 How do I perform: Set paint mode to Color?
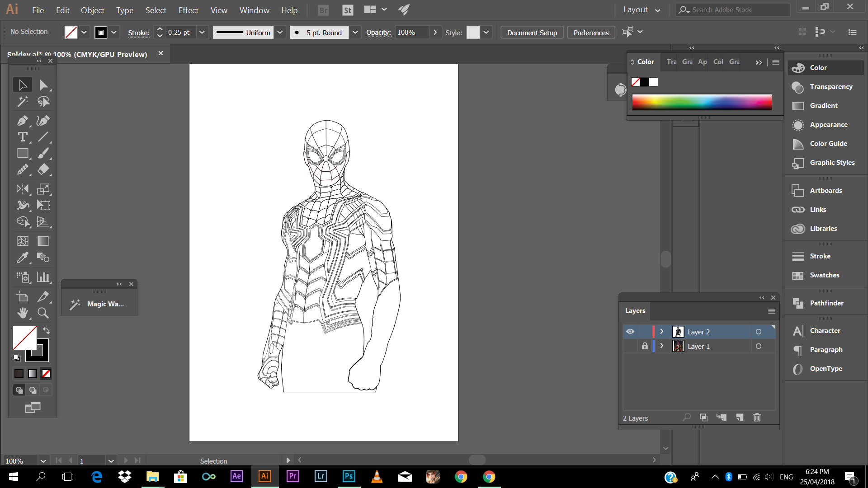19,374
